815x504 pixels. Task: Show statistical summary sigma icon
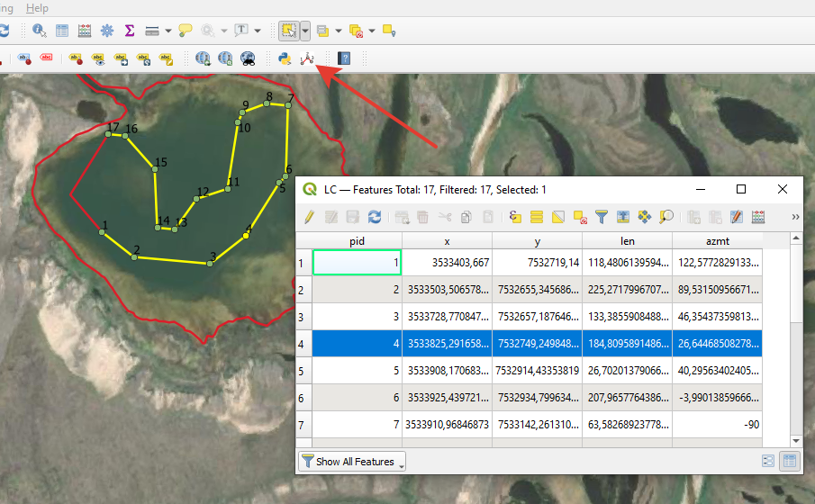pos(130,31)
